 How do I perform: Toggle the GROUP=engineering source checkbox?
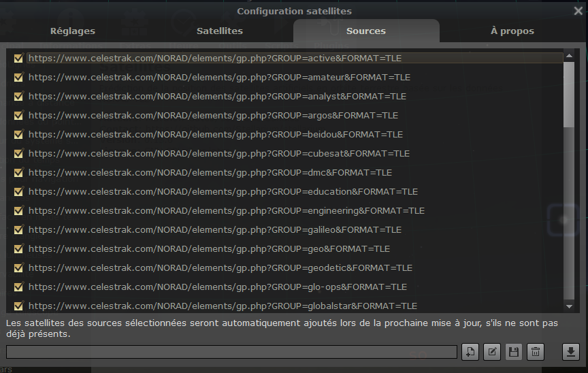pyautogui.click(x=18, y=211)
